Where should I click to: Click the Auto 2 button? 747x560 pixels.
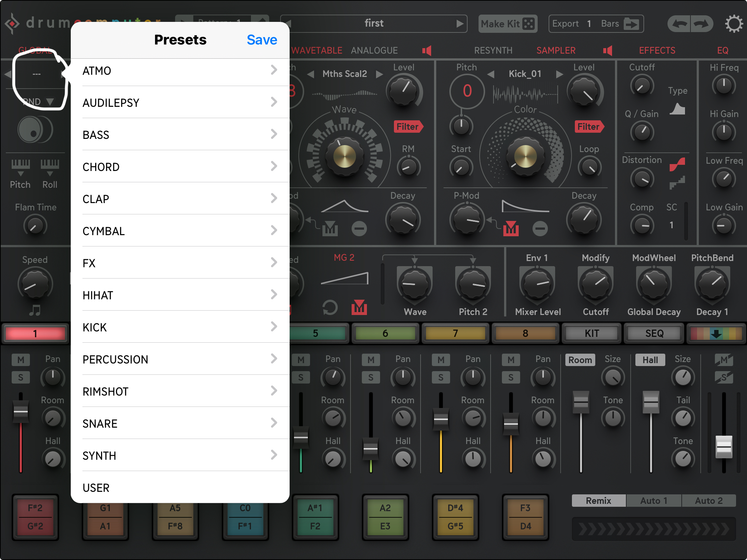click(x=709, y=501)
